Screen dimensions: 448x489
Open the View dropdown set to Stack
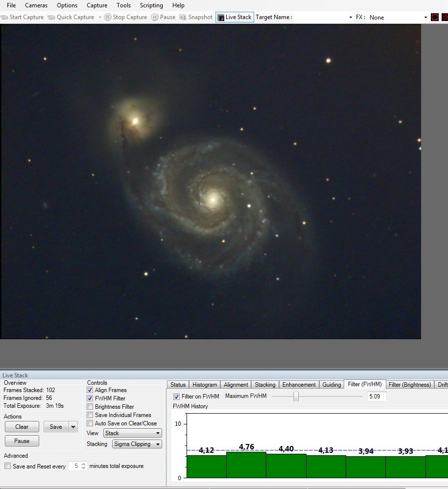pos(133,433)
